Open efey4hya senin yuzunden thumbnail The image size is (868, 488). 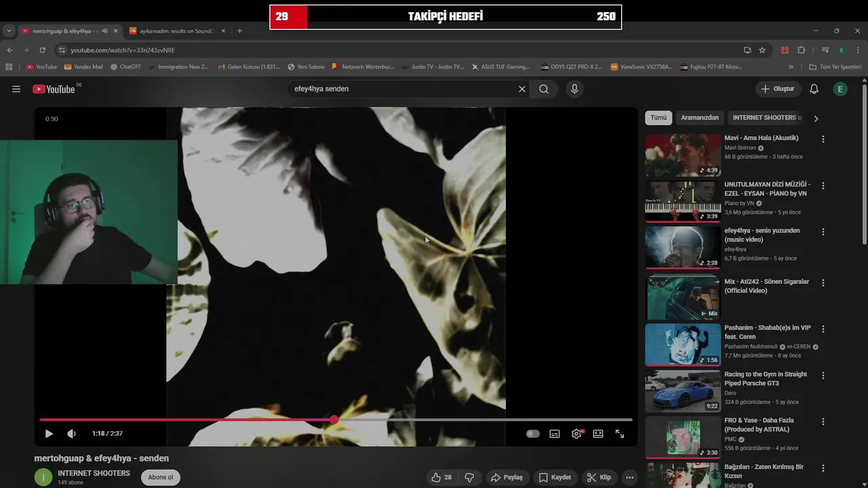point(683,248)
